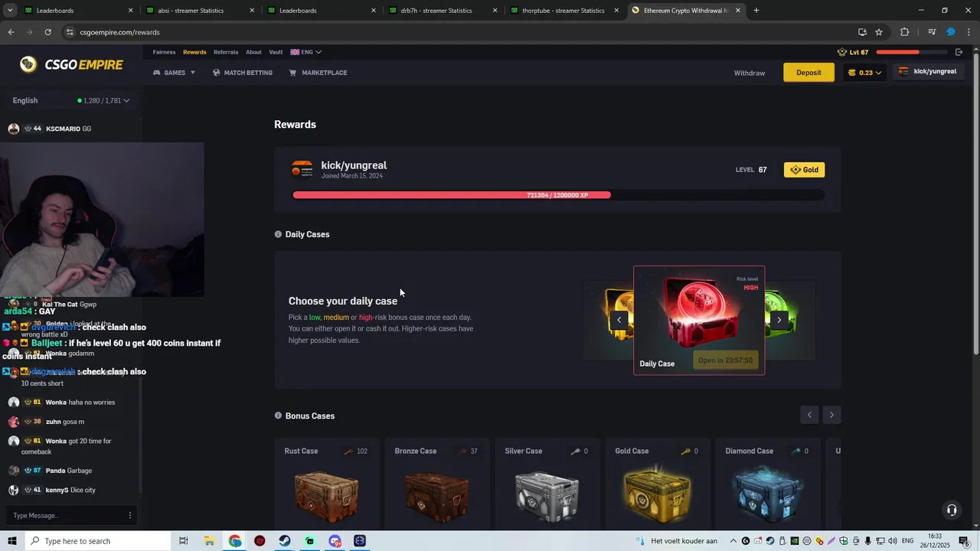
Task: Open notification center in taskbar
Action: [964, 541]
